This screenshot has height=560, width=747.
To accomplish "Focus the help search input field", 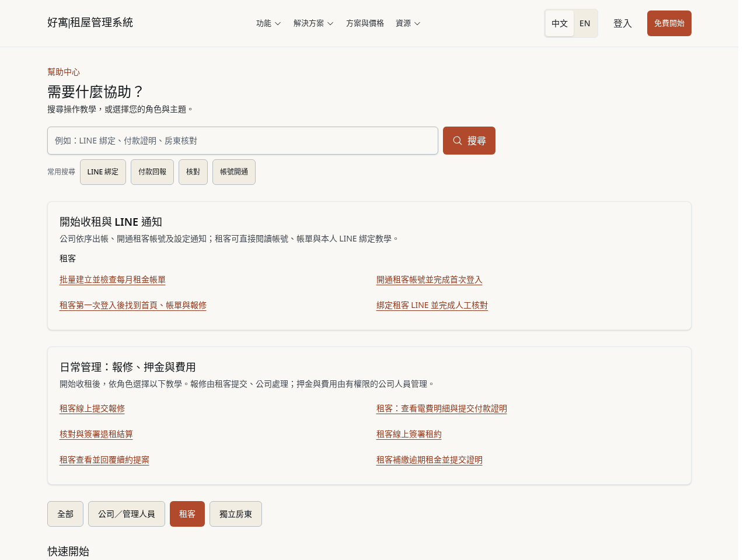I will 243,141.
